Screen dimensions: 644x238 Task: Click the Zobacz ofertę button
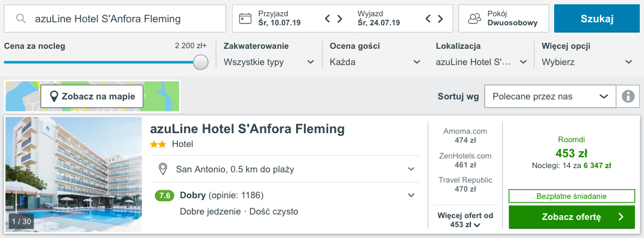point(572,217)
